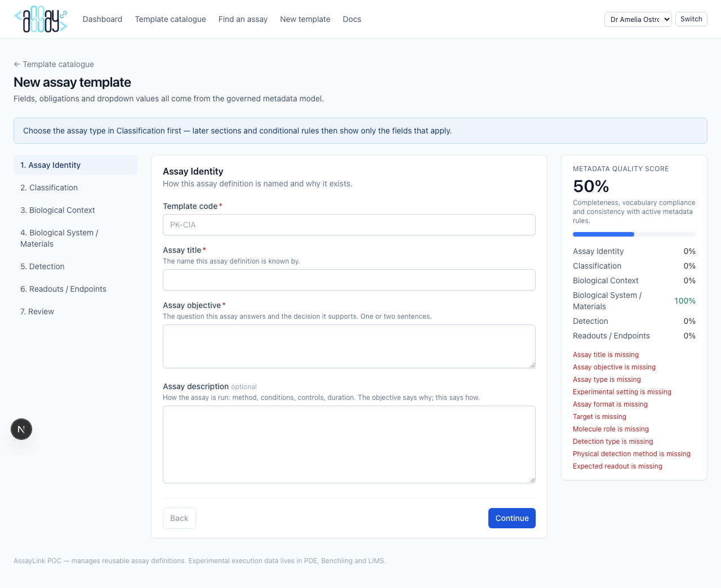Select step 1. Assay Identity
721x588 pixels.
coord(75,165)
